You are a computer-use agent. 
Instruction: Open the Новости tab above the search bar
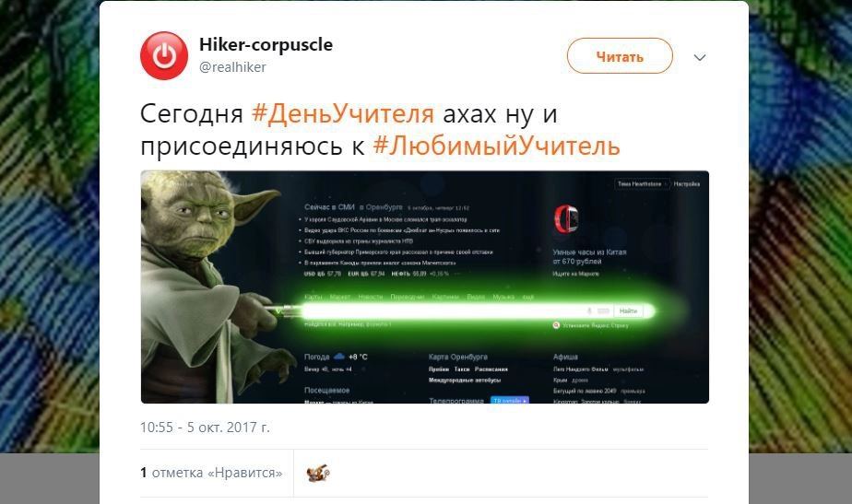pos(371,297)
